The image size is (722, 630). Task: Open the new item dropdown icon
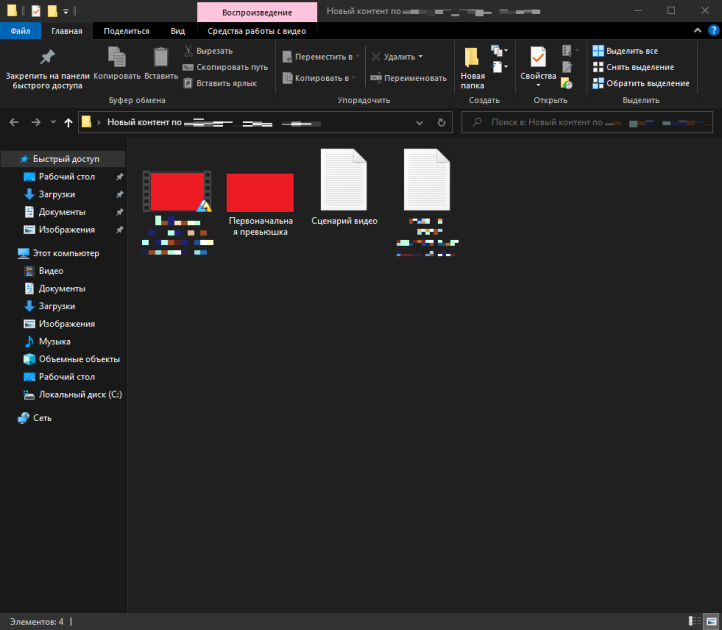[x=499, y=51]
